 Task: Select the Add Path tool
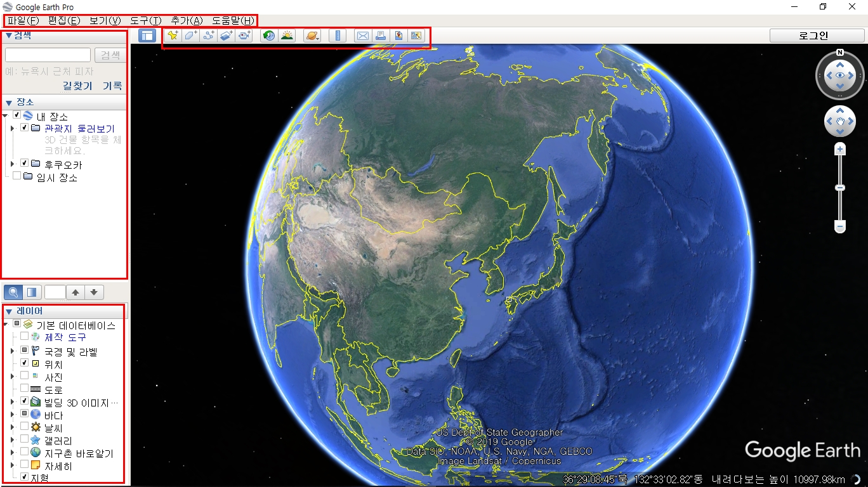[x=208, y=36]
